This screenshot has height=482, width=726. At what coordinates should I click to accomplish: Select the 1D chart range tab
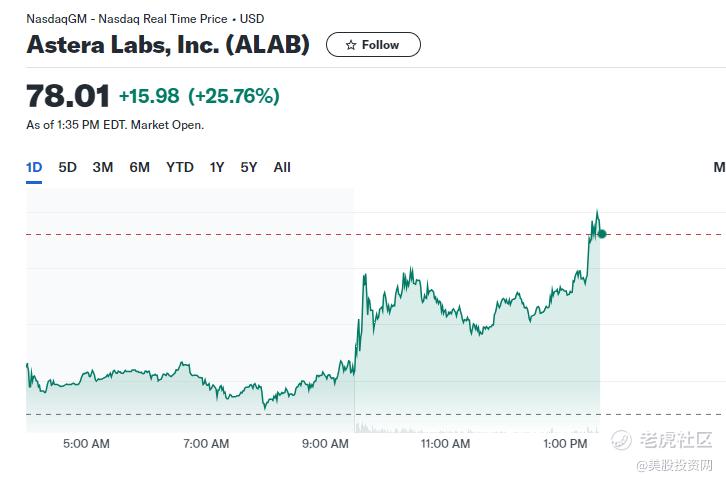pos(34,167)
